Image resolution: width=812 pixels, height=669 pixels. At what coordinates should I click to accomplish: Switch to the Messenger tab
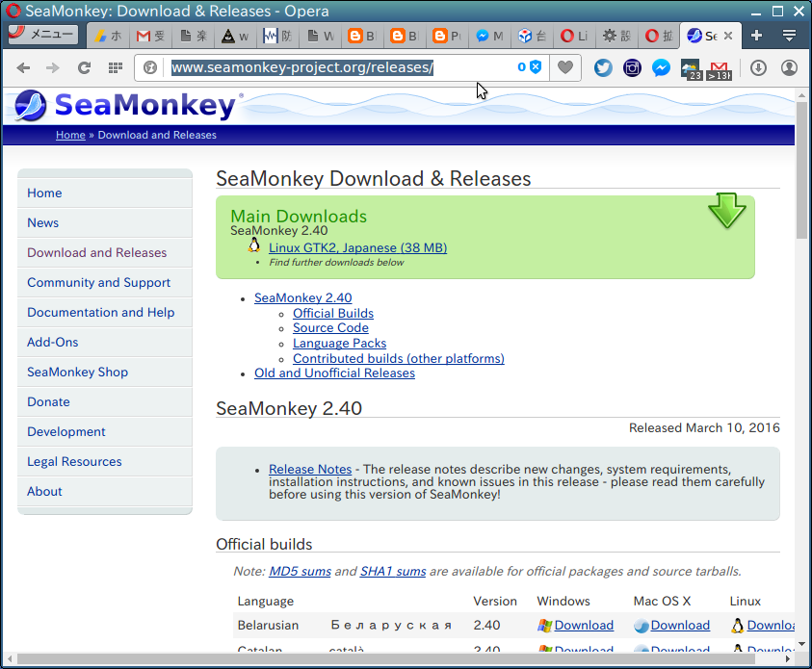(489, 36)
